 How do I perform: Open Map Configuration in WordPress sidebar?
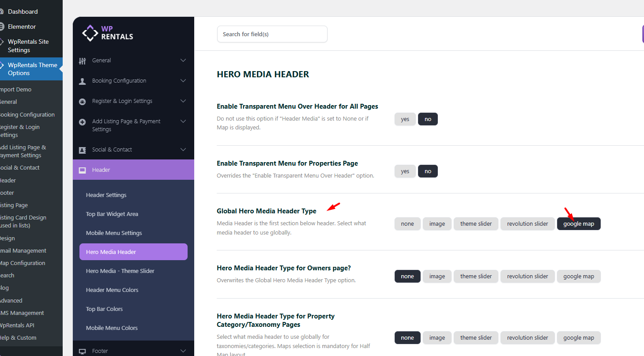point(22,263)
